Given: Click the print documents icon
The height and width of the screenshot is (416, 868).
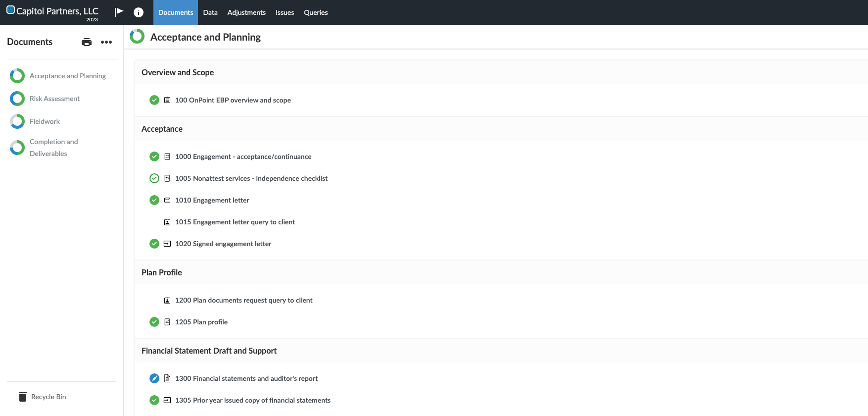Looking at the screenshot, I should (87, 42).
